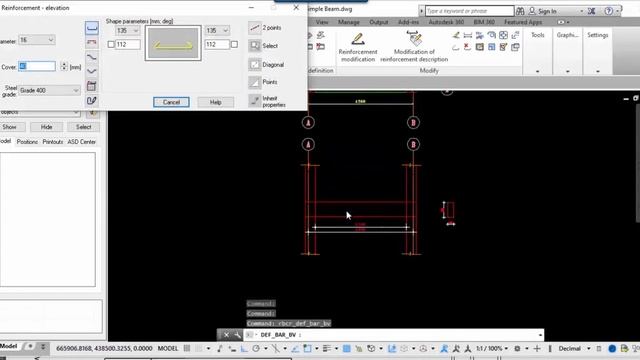640x360 pixels.
Task: Click the status bar plus icon
Action: click(x=537, y=349)
